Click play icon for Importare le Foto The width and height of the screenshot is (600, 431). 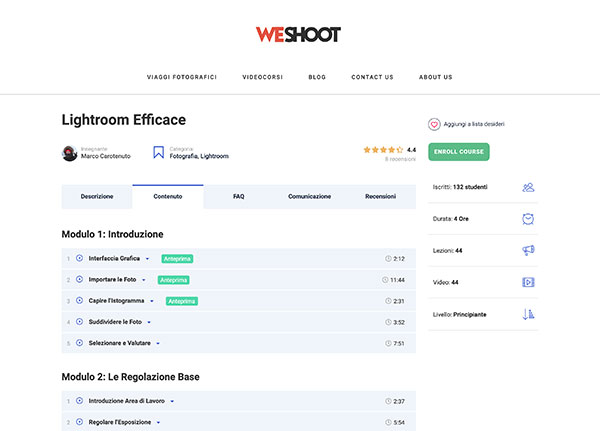79,279
